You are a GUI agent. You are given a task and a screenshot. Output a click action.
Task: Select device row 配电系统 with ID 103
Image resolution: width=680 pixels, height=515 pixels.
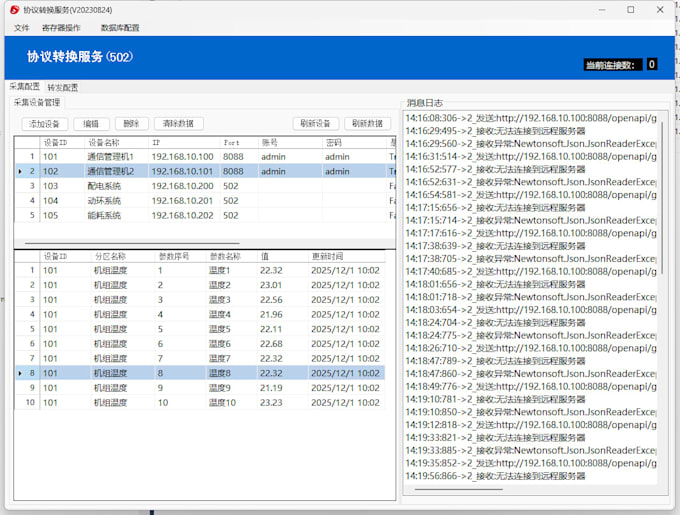pos(205,186)
